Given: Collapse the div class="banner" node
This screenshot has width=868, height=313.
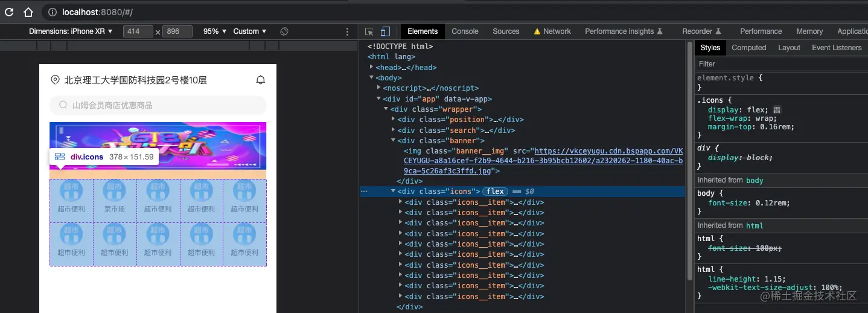Looking at the screenshot, I should tap(393, 140).
